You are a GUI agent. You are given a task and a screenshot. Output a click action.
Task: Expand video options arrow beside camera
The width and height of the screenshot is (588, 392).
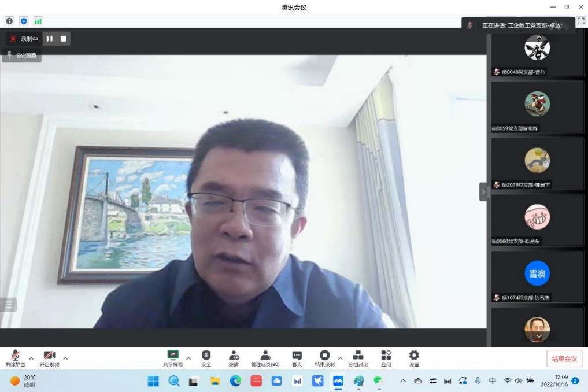tap(65, 358)
